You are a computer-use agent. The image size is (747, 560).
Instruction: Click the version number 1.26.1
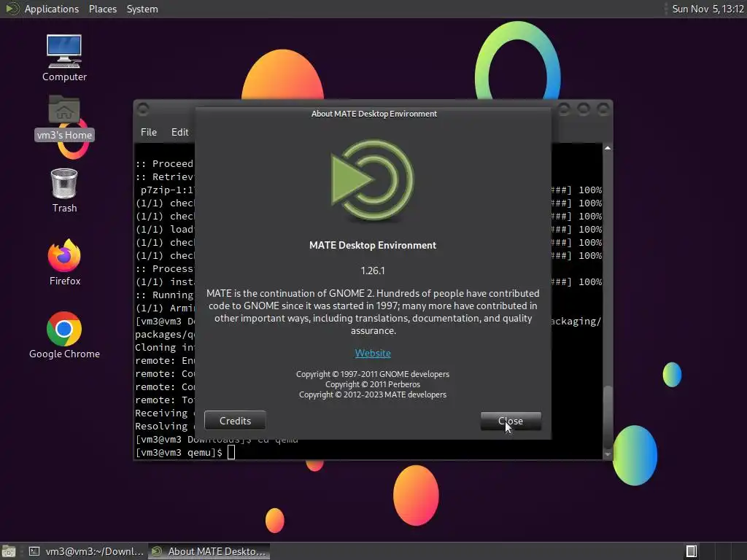tap(373, 271)
